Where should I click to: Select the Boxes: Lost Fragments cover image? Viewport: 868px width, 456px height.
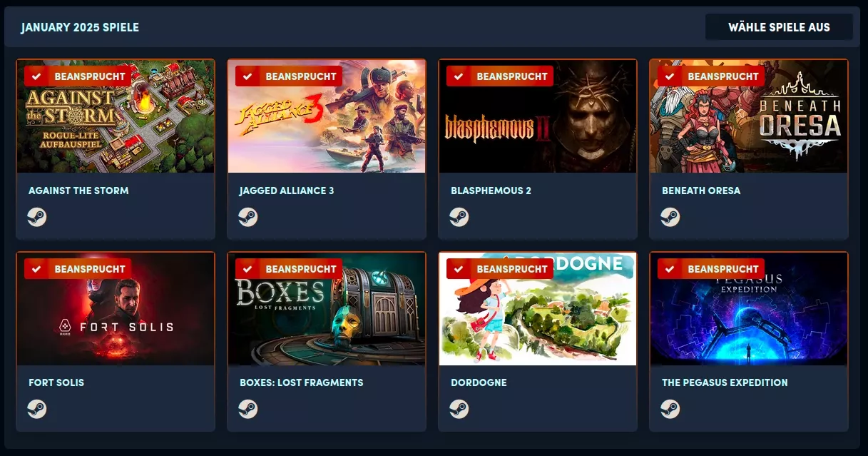(x=327, y=309)
